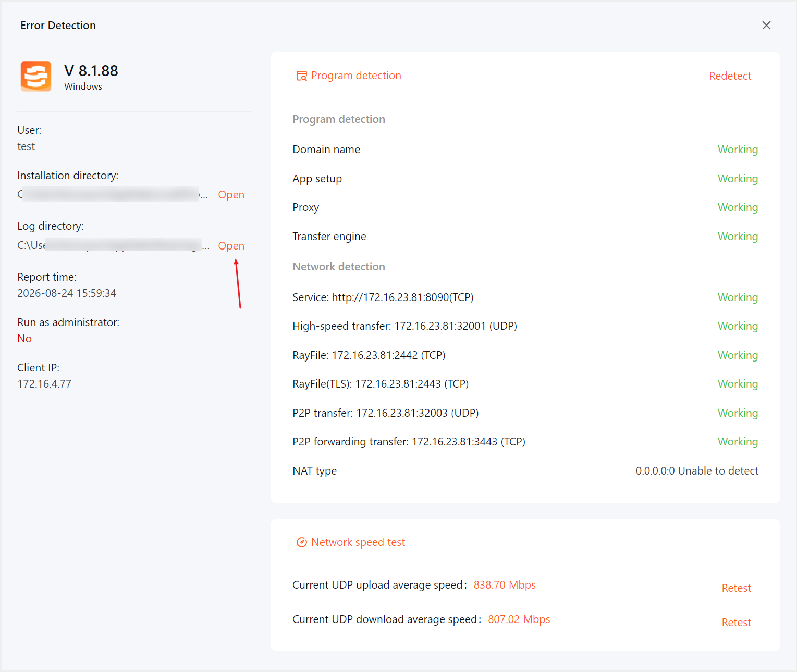Click the orange Raysync app logo
Screen dimensions: 797x672
(36, 77)
